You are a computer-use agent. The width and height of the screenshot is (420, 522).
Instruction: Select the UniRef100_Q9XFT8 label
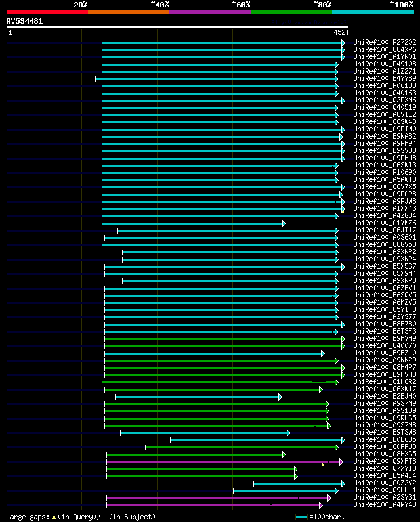click(385, 462)
